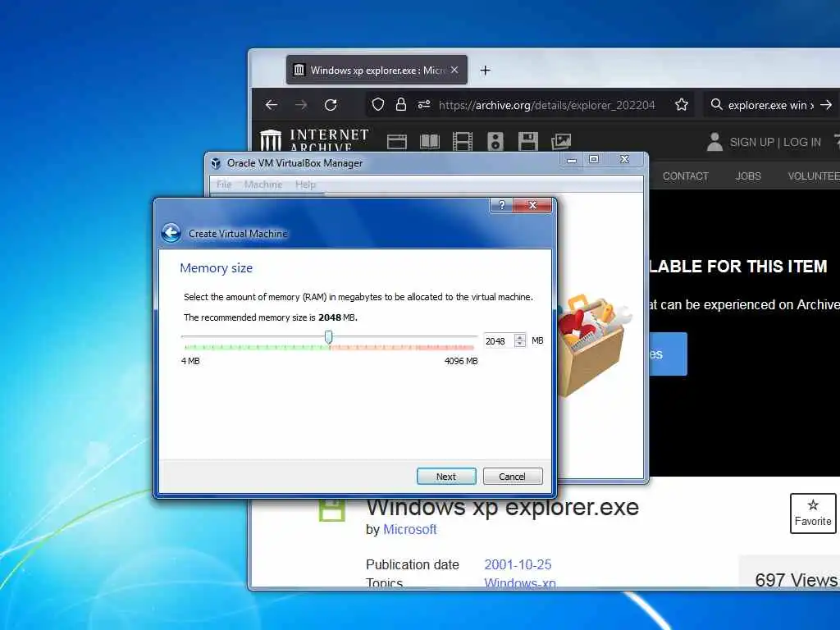Open Help menu in VirtualBox Manager
Viewport: 840px width, 630px height.
click(305, 185)
